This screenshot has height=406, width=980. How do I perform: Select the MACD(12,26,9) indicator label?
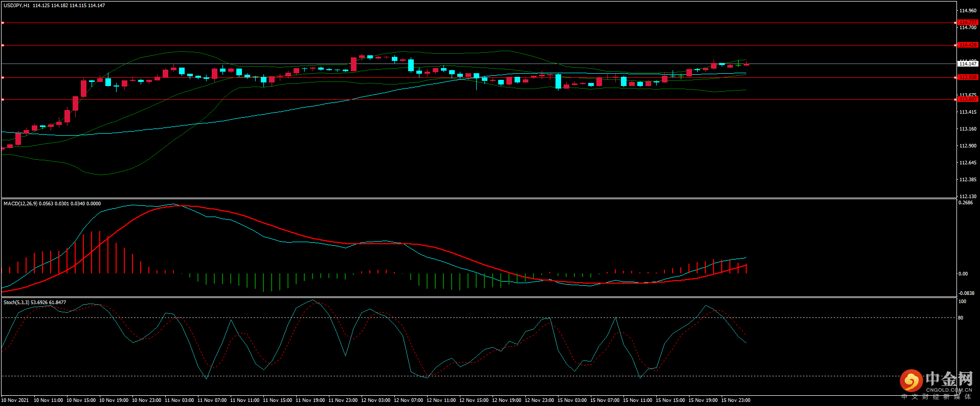pos(20,204)
